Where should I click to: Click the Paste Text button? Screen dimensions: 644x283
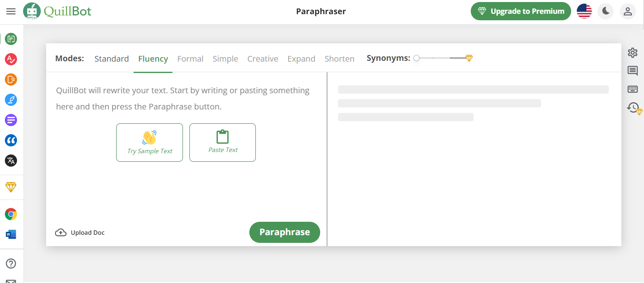[223, 142]
